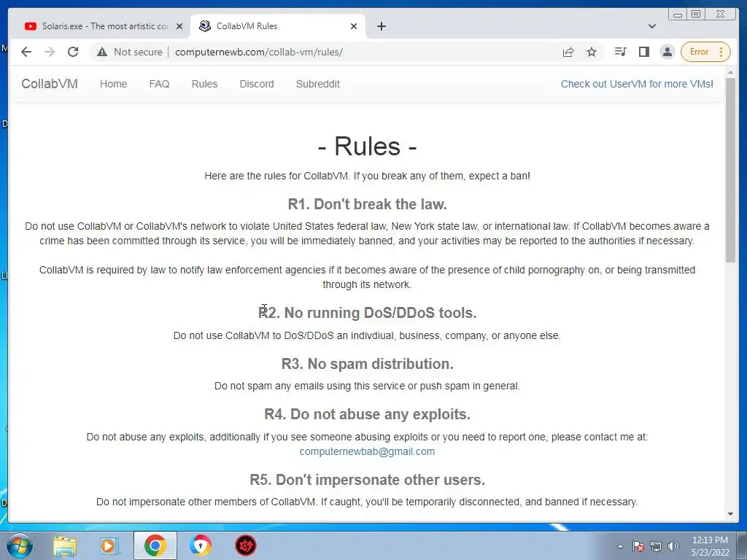Screen dimensions: 747x560
Task: Close the CollabVM Rules tab
Action: [354, 26]
